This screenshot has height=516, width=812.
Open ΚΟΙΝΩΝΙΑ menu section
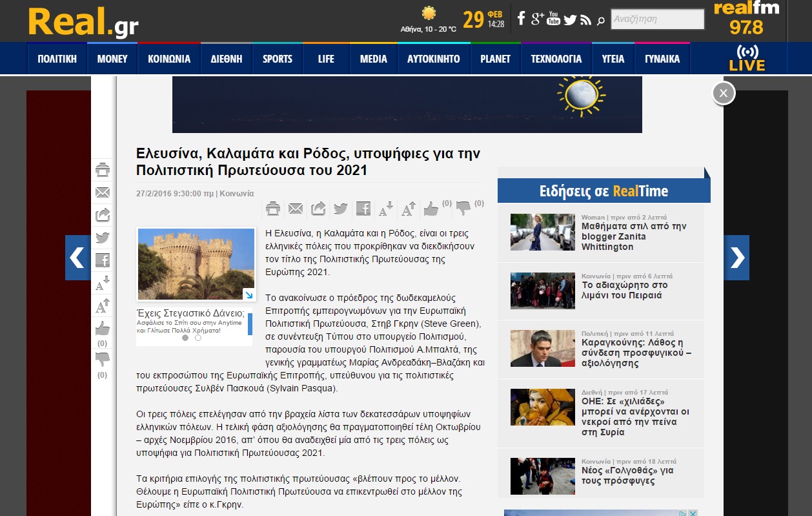[x=169, y=59]
